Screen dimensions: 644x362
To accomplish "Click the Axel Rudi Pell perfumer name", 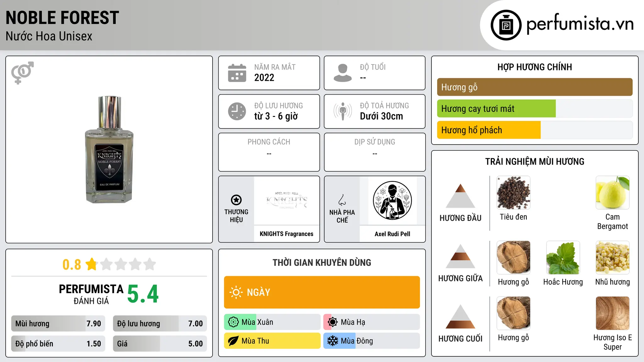I will pyautogui.click(x=392, y=234).
